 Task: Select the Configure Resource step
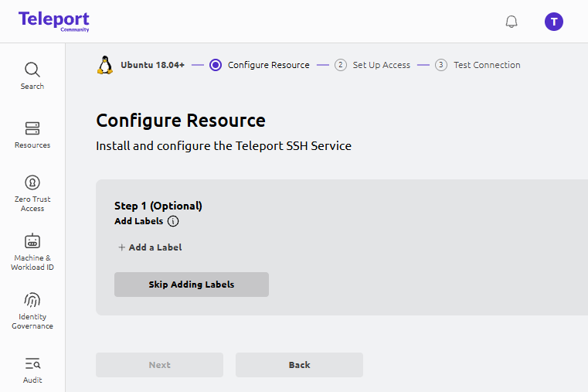(x=268, y=65)
